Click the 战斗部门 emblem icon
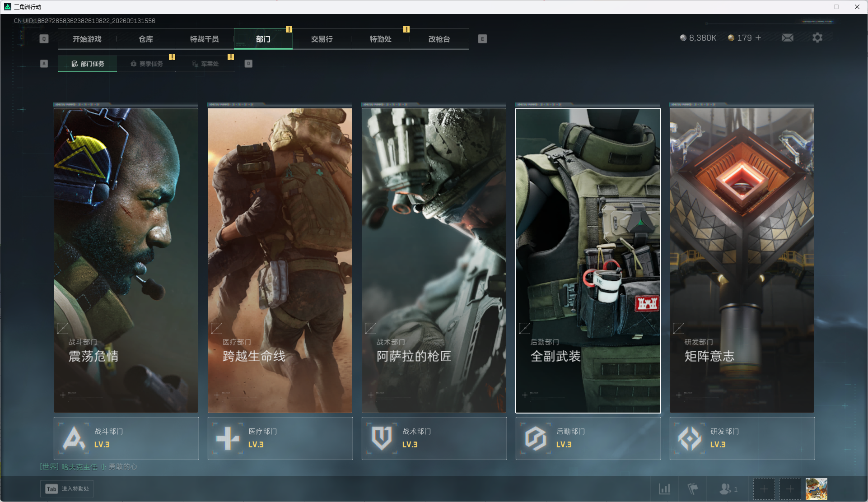This screenshot has width=868, height=502. coord(74,438)
